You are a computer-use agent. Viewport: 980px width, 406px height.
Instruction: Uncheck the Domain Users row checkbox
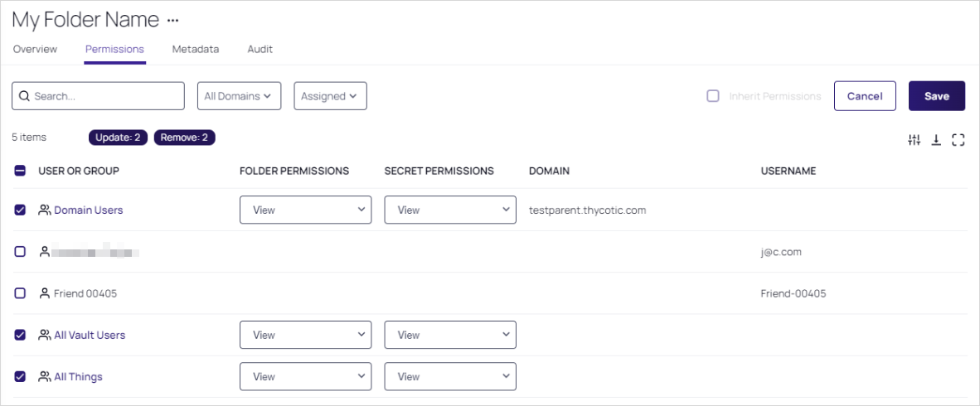(21, 210)
